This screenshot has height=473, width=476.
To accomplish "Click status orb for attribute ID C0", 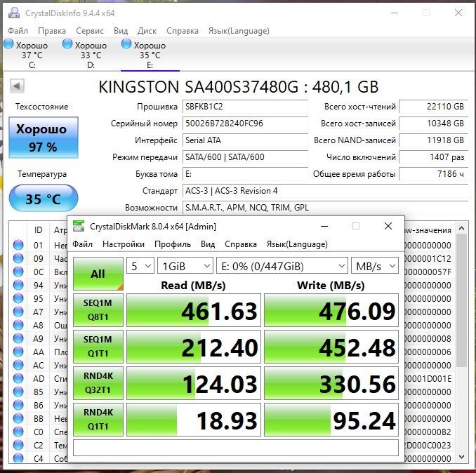I will tap(18, 432).
